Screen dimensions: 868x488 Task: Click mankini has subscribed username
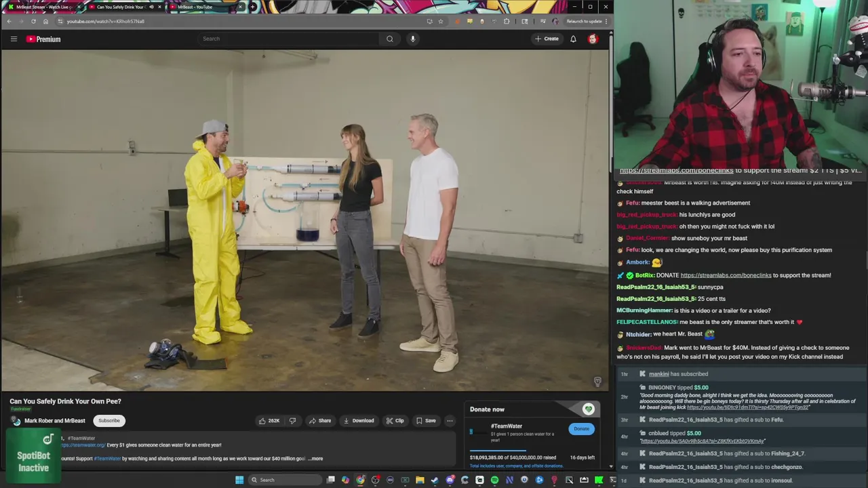pos(658,374)
